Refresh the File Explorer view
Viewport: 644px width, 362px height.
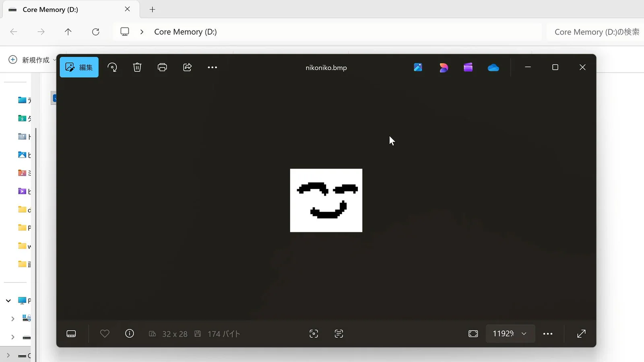point(95,32)
